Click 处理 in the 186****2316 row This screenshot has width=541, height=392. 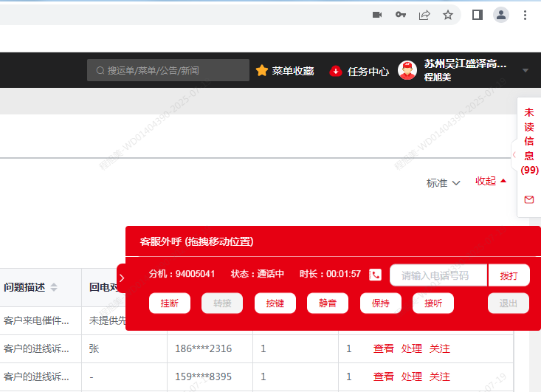[411, 348]
